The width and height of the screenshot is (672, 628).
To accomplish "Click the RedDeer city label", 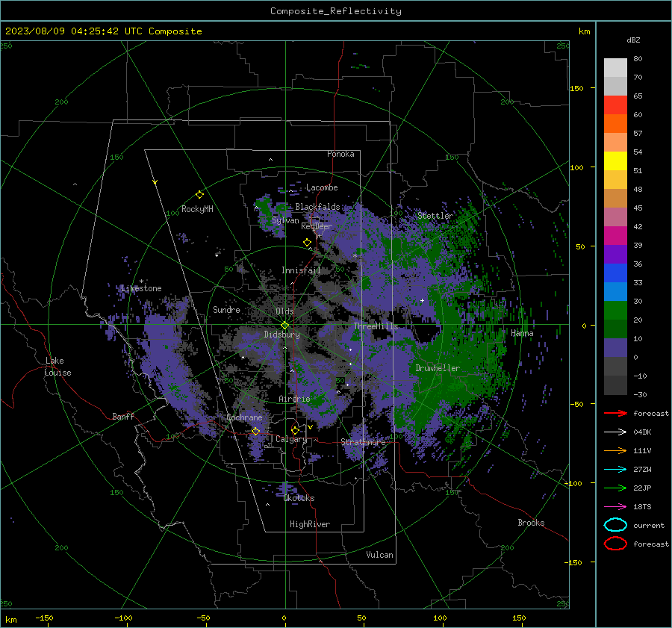I will 317,226.
